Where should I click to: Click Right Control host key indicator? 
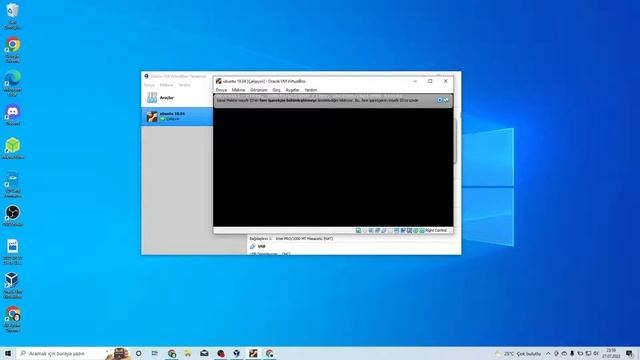436,231
